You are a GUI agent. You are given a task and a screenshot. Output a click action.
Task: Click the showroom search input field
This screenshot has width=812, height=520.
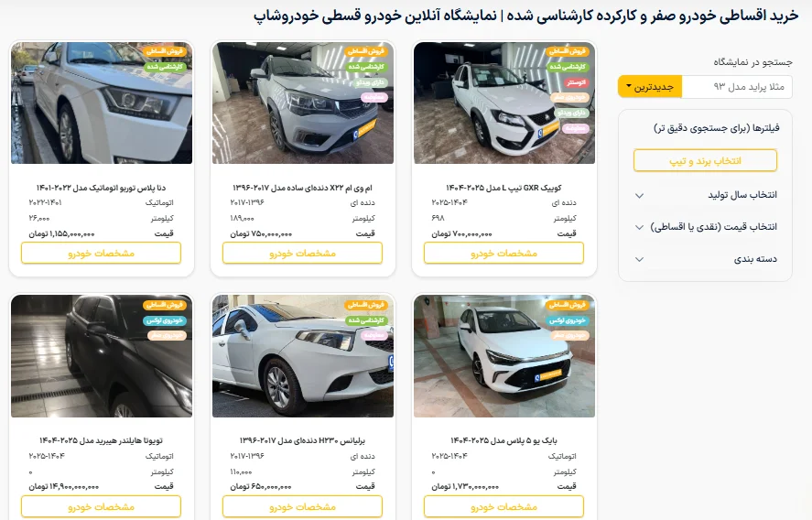737,86
